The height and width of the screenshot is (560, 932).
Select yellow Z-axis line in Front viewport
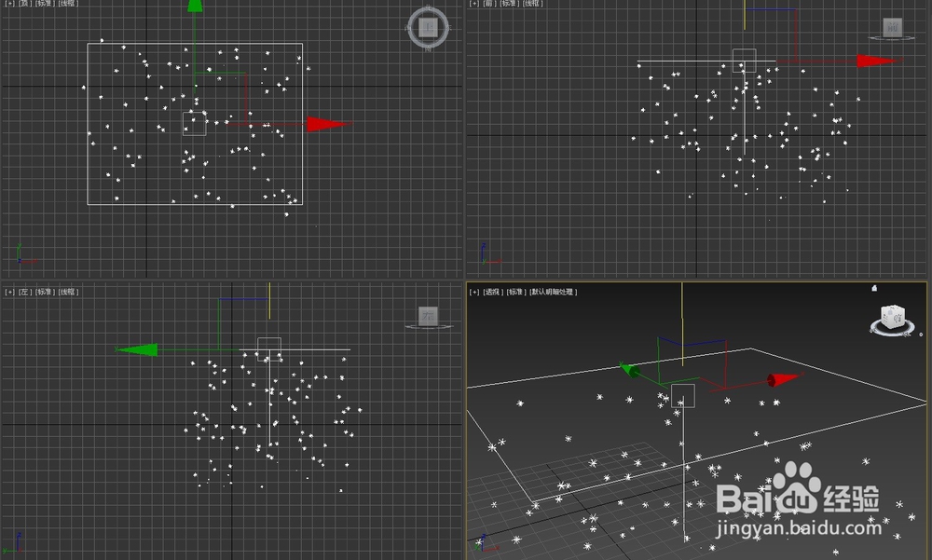(x=744, y=15)
